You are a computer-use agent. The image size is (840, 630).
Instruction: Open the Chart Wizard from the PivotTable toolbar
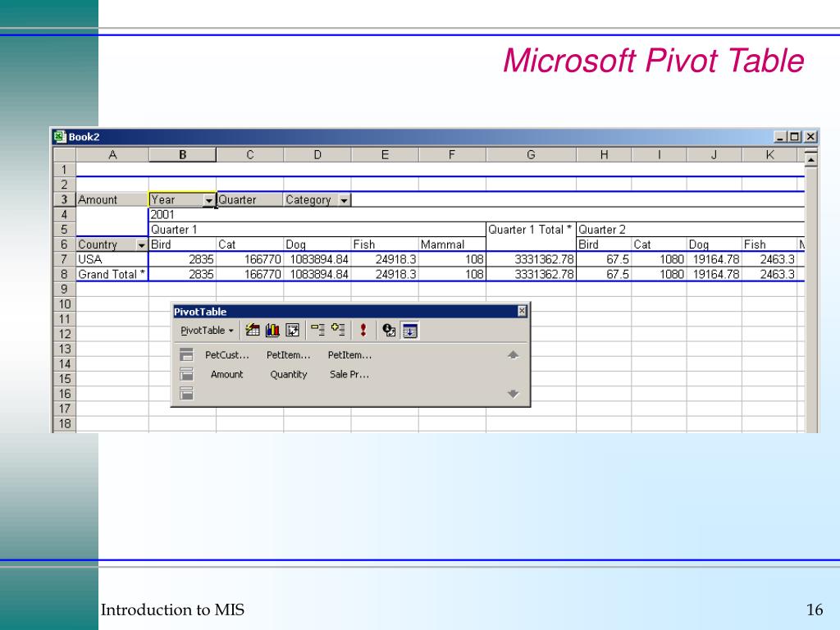pyautogui.click(x=272, y=330)
